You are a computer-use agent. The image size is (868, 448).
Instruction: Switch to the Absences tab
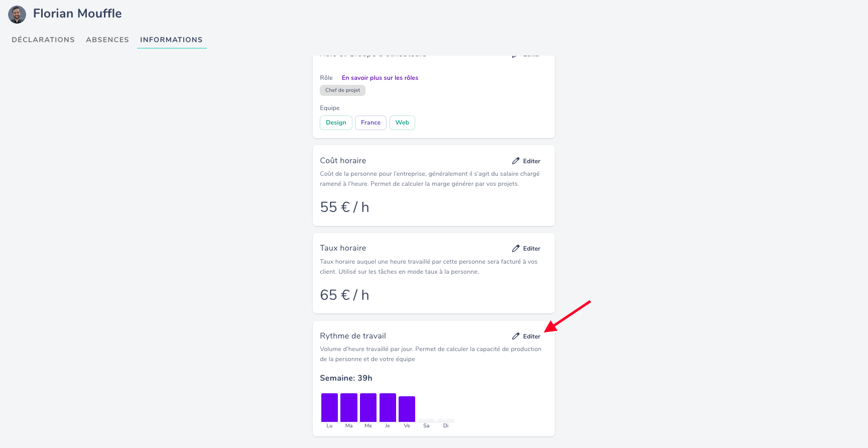107,40
